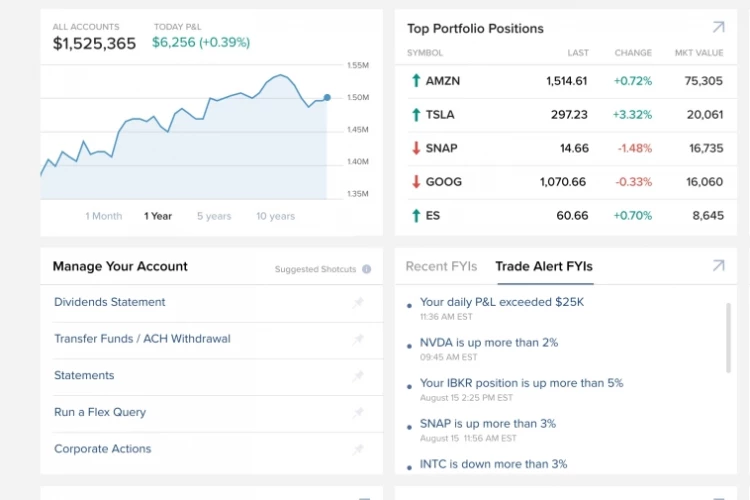Click the TSLA symbol in positions

coord(440,115)
